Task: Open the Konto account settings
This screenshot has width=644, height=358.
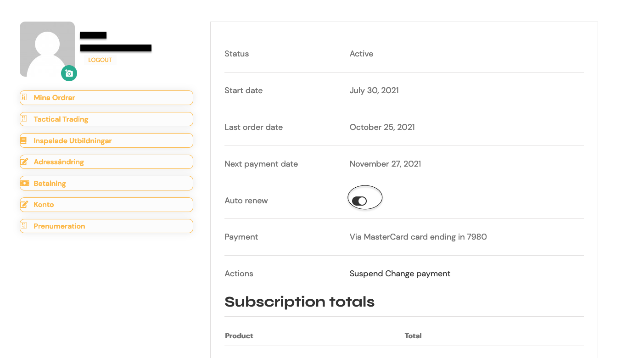Action: point(106,205)
